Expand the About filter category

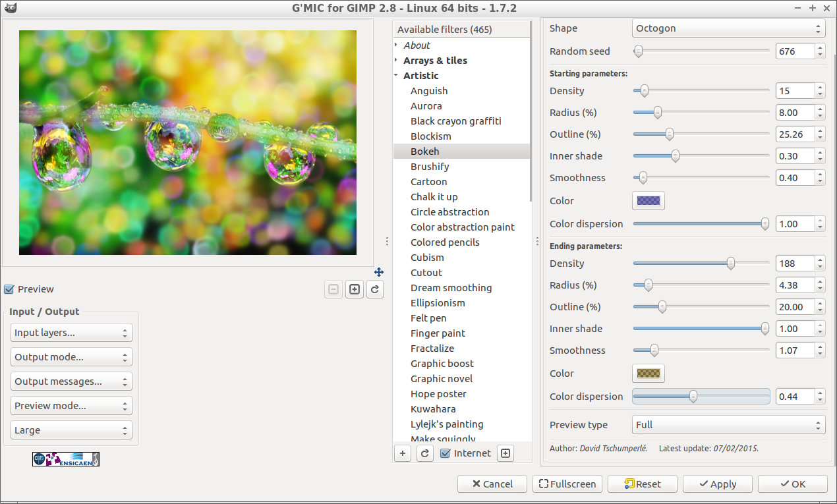tap(396, 45)
